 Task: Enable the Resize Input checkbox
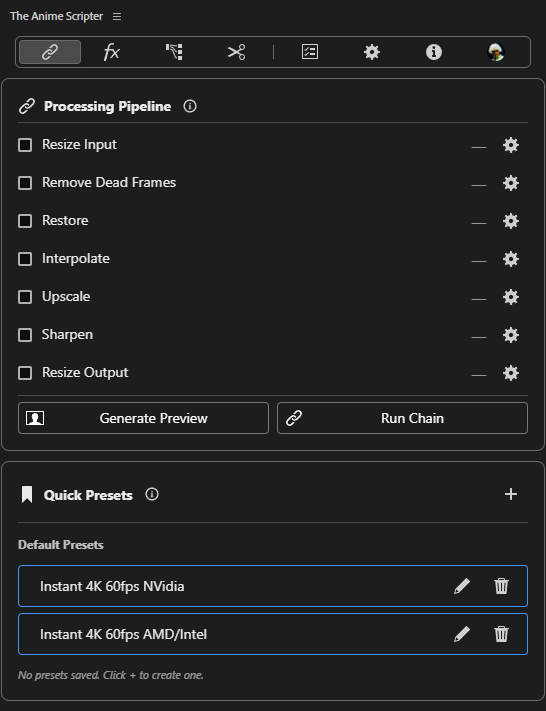point(25,145)
